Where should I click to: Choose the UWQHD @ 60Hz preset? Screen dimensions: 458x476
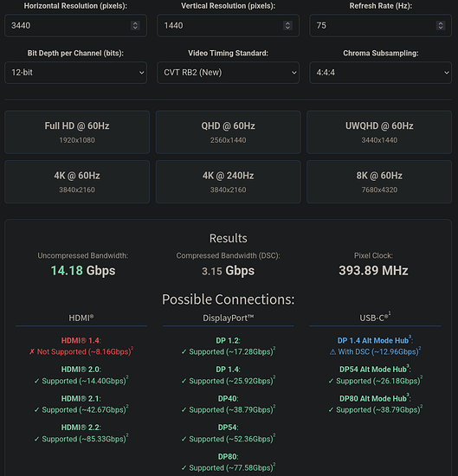pos(379,132)
